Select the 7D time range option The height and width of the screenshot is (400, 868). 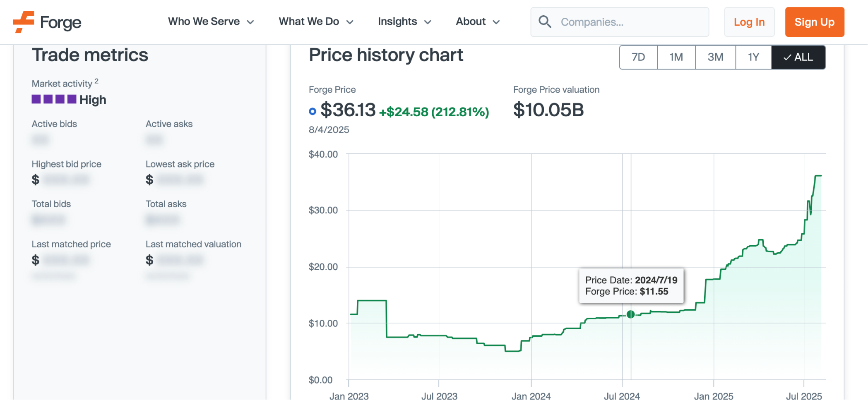tap(638, 57)
